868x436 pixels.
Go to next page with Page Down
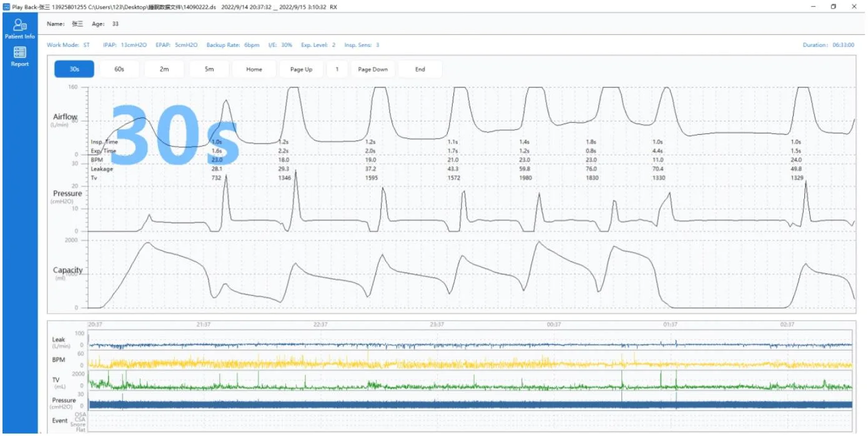coord(373,69)
